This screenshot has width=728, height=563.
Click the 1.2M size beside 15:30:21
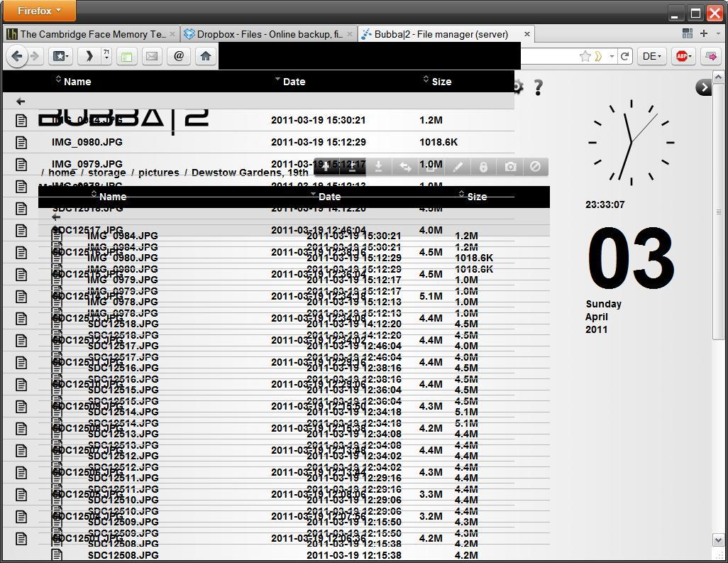[431, 120]
